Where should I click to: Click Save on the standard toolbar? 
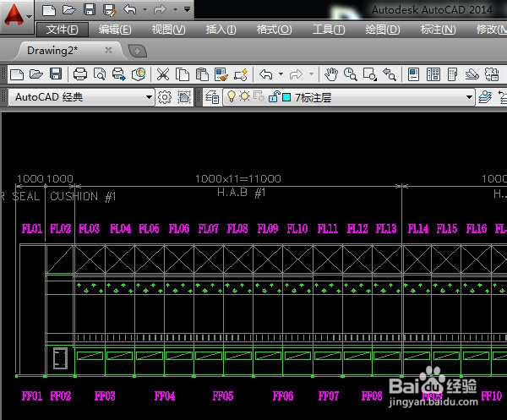56,74
